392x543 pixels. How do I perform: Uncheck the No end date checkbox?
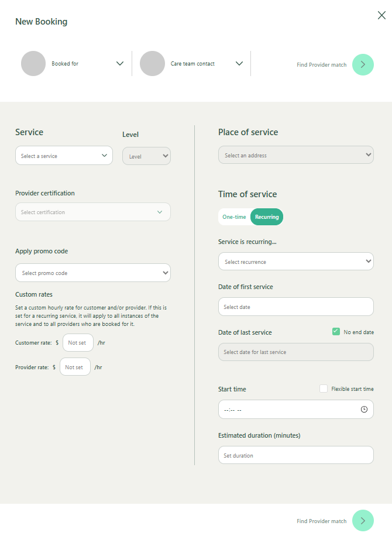click(336, 332)
